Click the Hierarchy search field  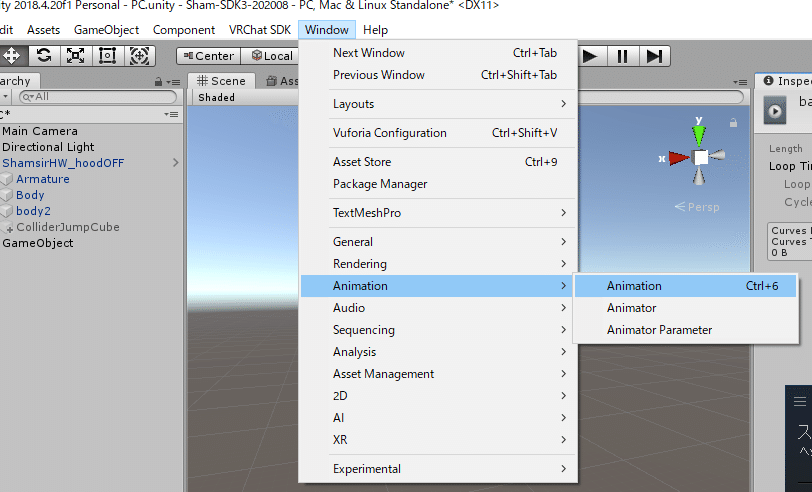(x=98, y=96)
